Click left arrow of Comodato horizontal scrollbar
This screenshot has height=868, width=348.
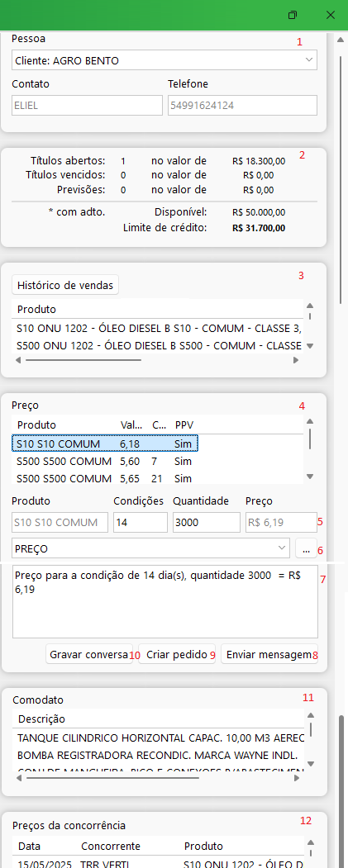pos(19,778)
